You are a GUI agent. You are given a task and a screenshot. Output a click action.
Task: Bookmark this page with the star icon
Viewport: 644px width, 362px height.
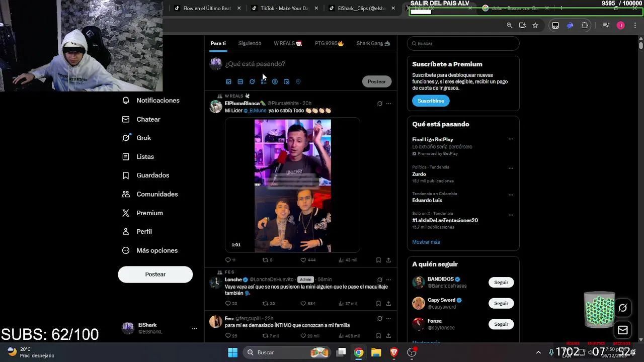click(x=535, y=25)
